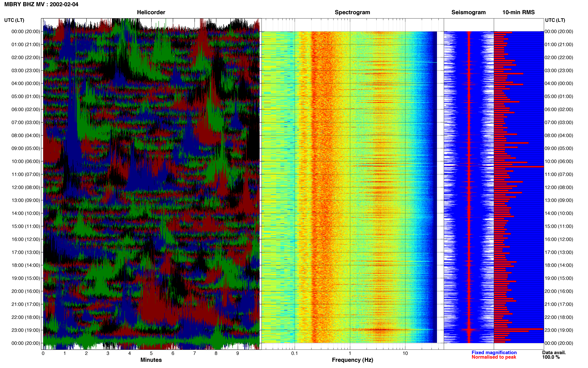Image resolution: width=588 pixels, height=368 pixels.
Task: Click the 21:00 (17:00) label beside the RMS panel
Action: [559, 304]
